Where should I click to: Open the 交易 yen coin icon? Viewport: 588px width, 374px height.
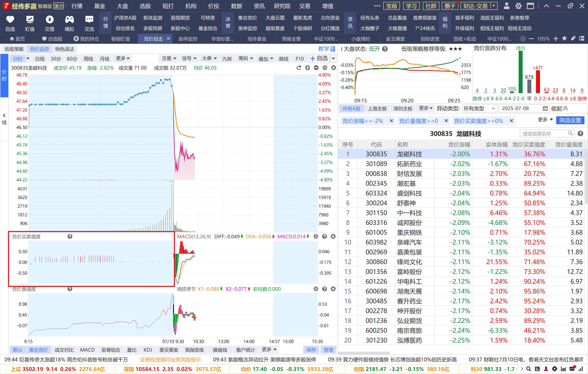tap(50, 19)
